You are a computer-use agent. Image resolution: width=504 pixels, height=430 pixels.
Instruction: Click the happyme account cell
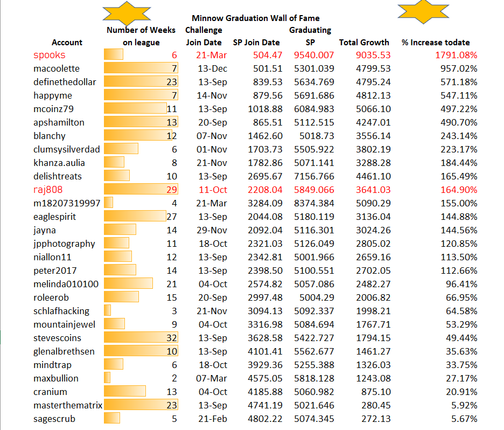(53, 95)
